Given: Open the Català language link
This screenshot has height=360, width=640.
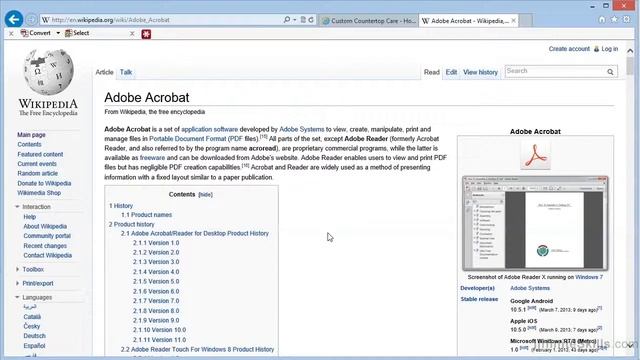Looking at the screenshot, I should (32, 317).
